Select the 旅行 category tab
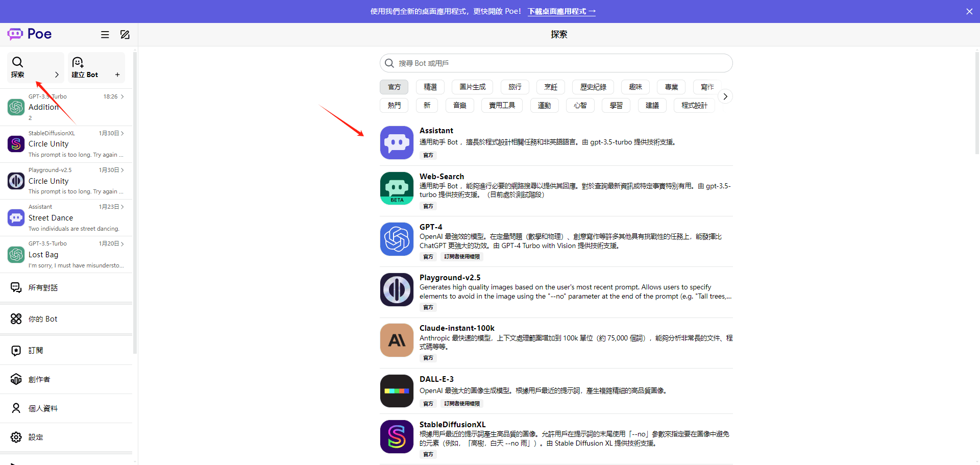 pos(515,87)
